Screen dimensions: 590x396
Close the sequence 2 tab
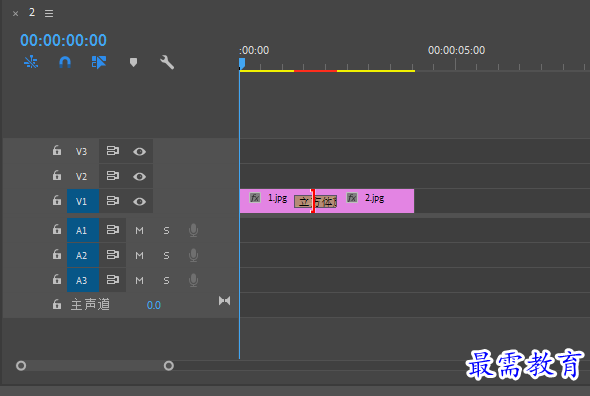pyautogui.click(x=15, y=14)
